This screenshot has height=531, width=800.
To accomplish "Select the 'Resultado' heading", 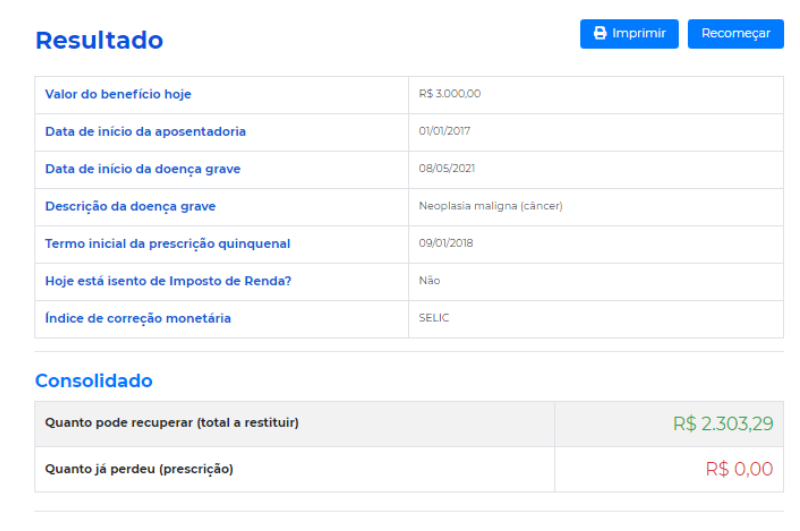I will click(99, 40).
